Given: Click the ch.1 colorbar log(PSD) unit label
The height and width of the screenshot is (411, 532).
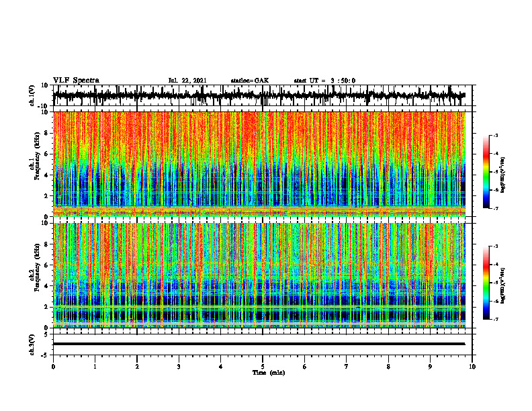Looking at the screenshot, I should point(503,175).
